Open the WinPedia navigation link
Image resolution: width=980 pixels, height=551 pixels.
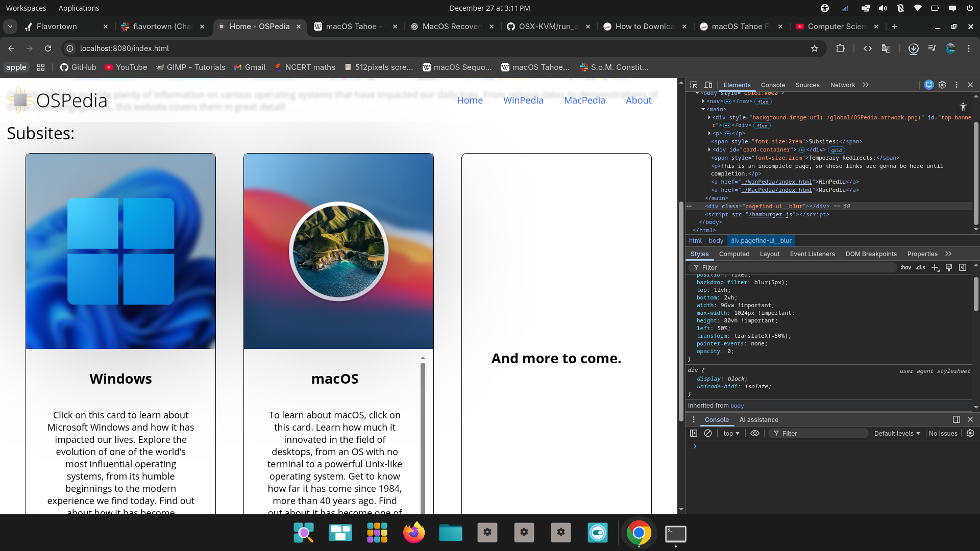point(523,101)
